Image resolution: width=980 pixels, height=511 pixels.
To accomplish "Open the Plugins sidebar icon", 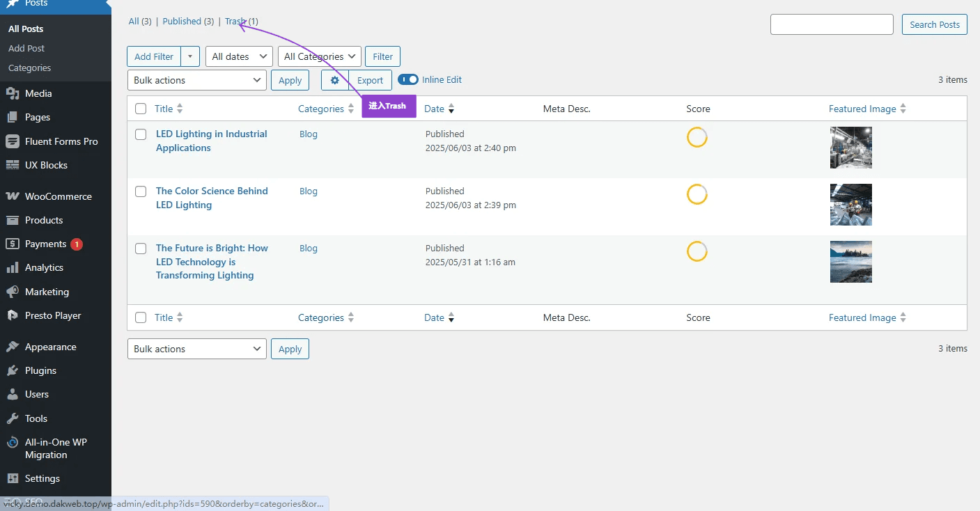I will click(x=13, y=370).
